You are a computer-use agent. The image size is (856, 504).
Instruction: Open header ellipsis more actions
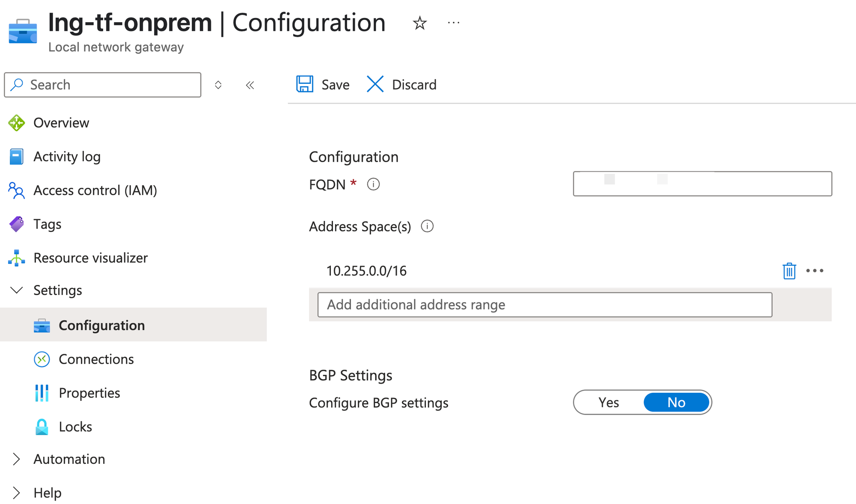(x=453, y=23)
